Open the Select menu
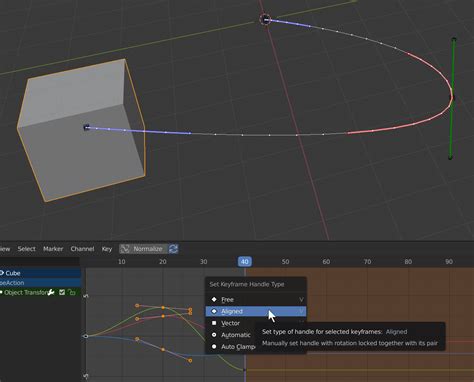Screen dimensions: 474x382 point(26,249)
